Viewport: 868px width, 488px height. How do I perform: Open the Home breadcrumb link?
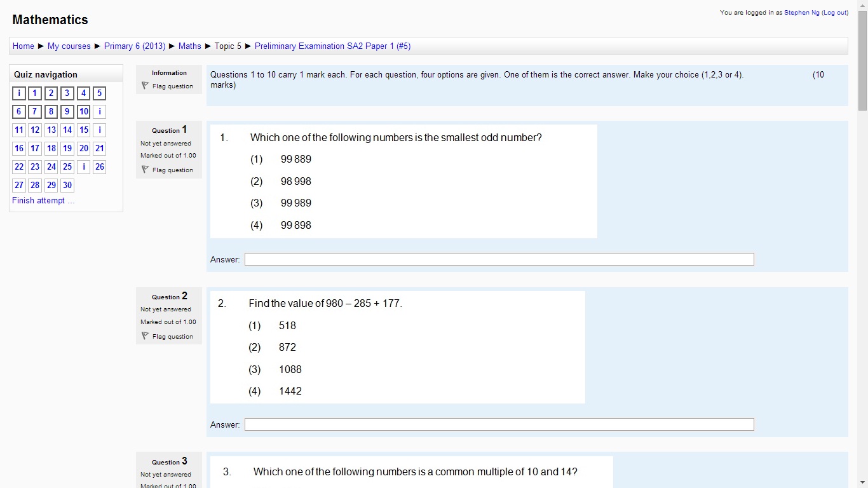24,46
